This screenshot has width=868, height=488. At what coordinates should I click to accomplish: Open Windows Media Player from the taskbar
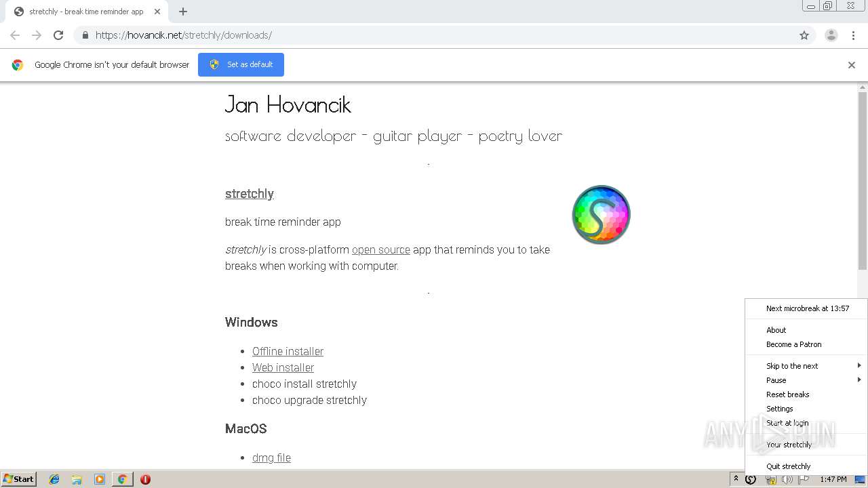point(100,479)
